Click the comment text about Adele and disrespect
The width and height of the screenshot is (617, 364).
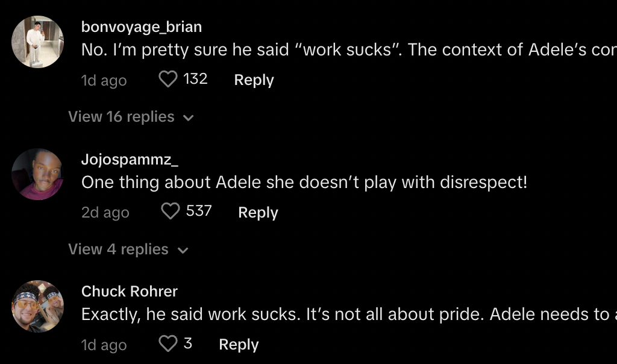pos(304,182)
